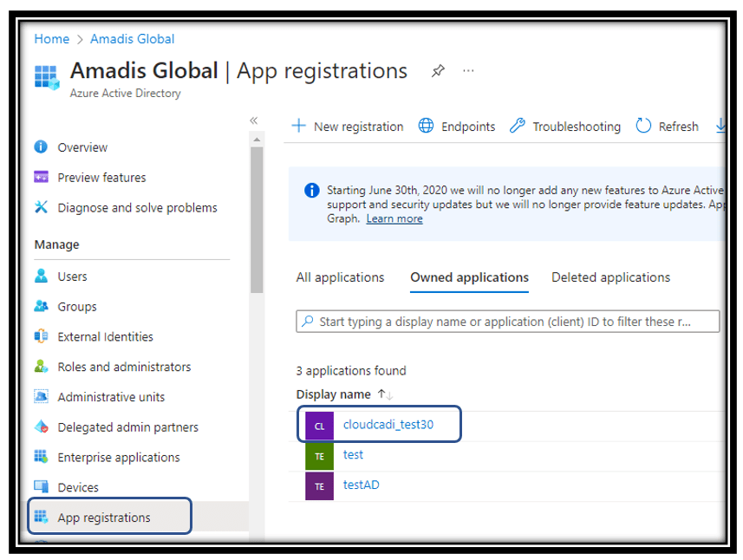
Task: Click the Endpoints globe icon
Action: pyautogui.click(x=426, y=126)
